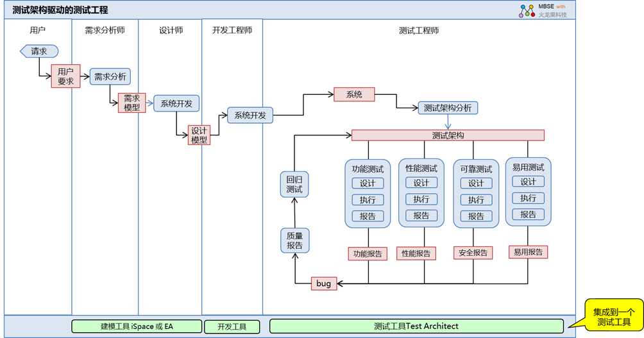
Task: Click 执行 inside the 功能测试 group
Action: (368, 199)
